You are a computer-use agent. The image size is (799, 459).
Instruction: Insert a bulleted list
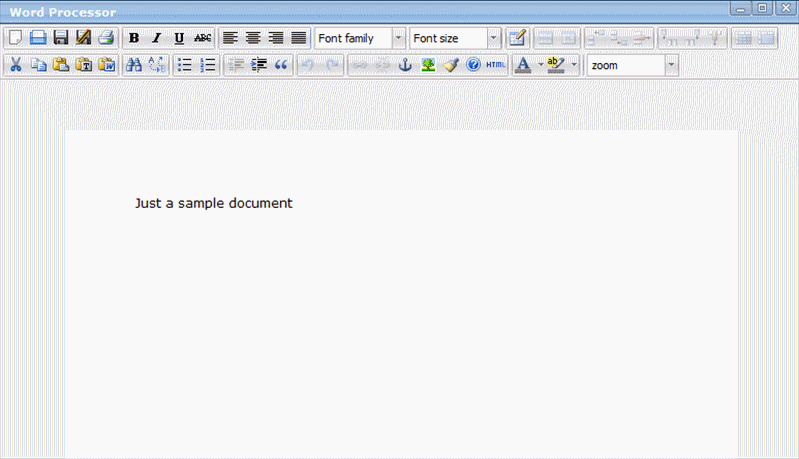tap(184, 65)
